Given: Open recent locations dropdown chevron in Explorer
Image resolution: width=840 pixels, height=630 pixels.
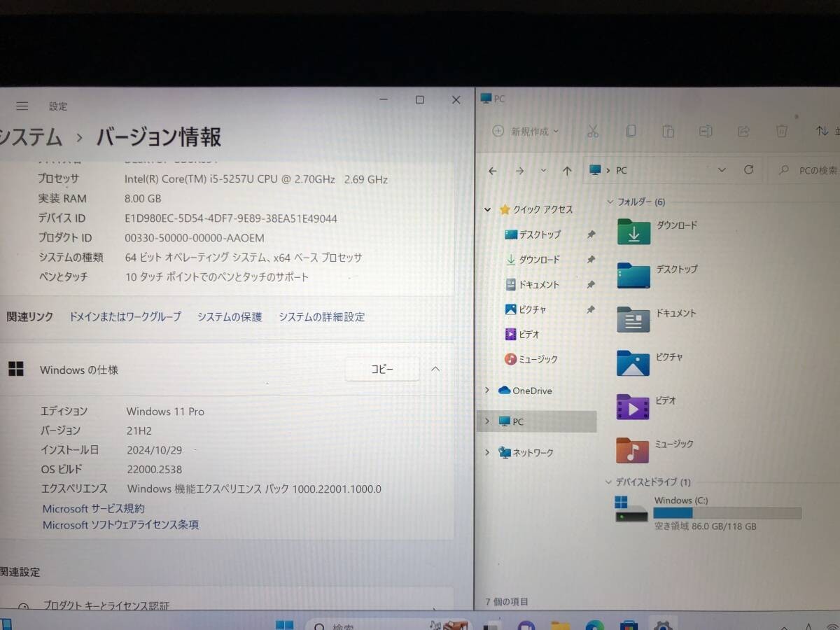Looking at the screenshot, I should point(544,170).
